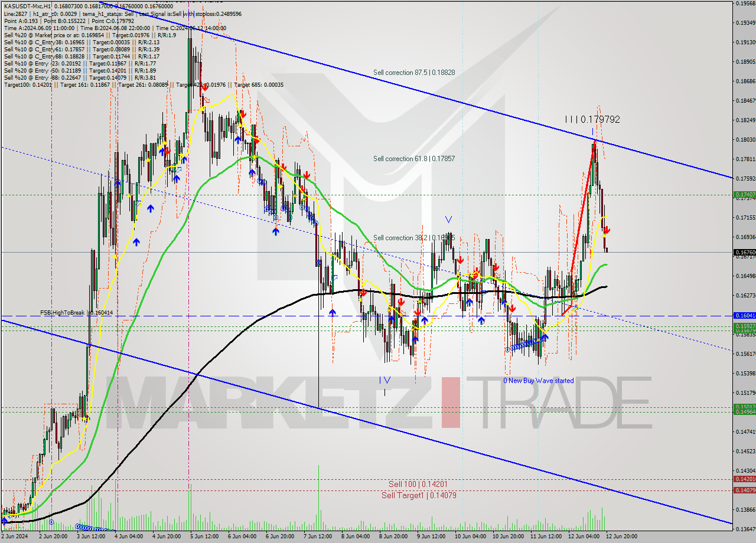Click the 'Target100: 0.14201' targets line
This screenshot has height=543, width=756.
(x=144, y=84)
